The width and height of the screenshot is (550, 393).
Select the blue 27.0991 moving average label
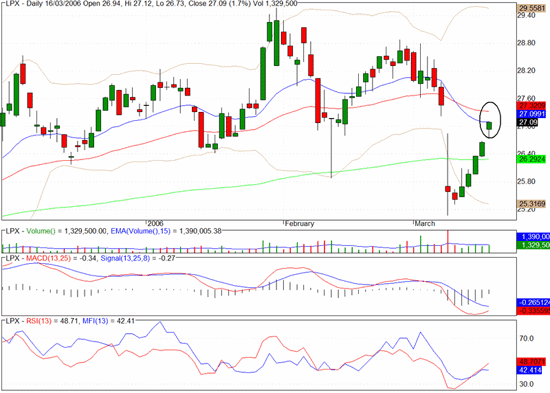[x=532, y=114]
